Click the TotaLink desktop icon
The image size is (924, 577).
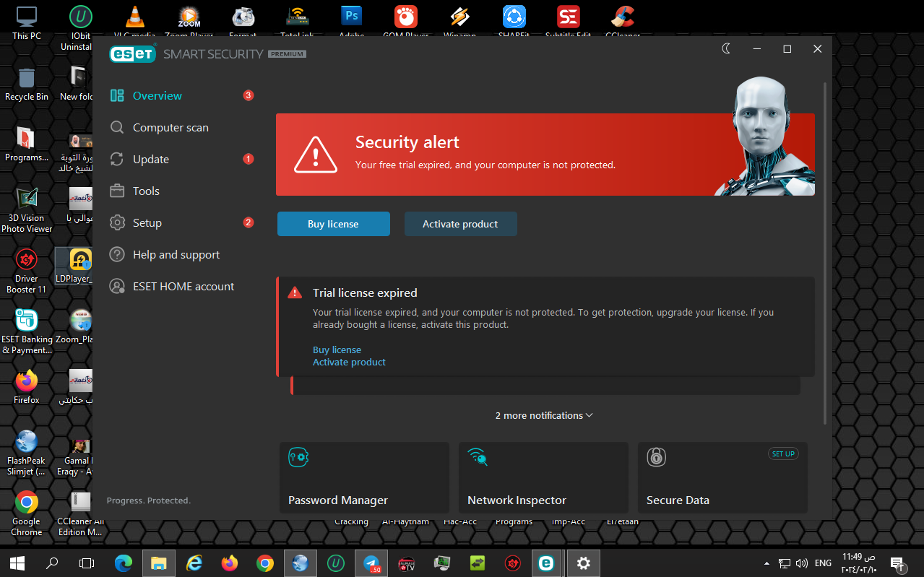(297, 22)
